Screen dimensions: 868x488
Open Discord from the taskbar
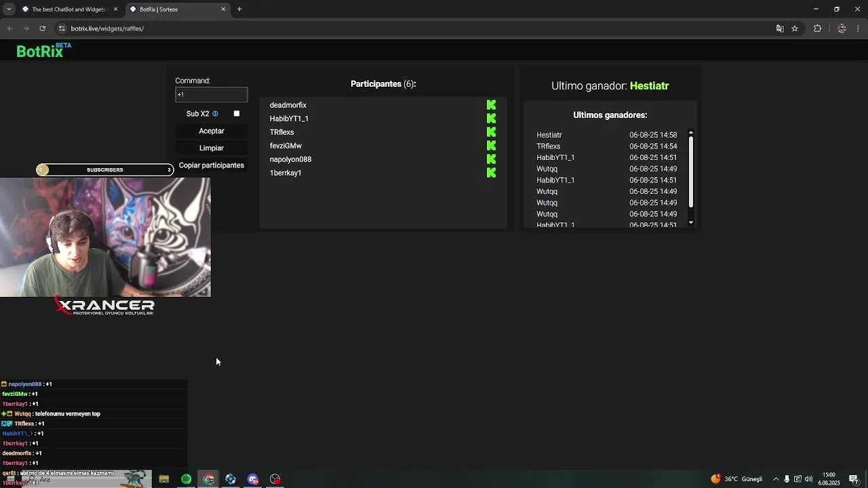pos(253,479)
